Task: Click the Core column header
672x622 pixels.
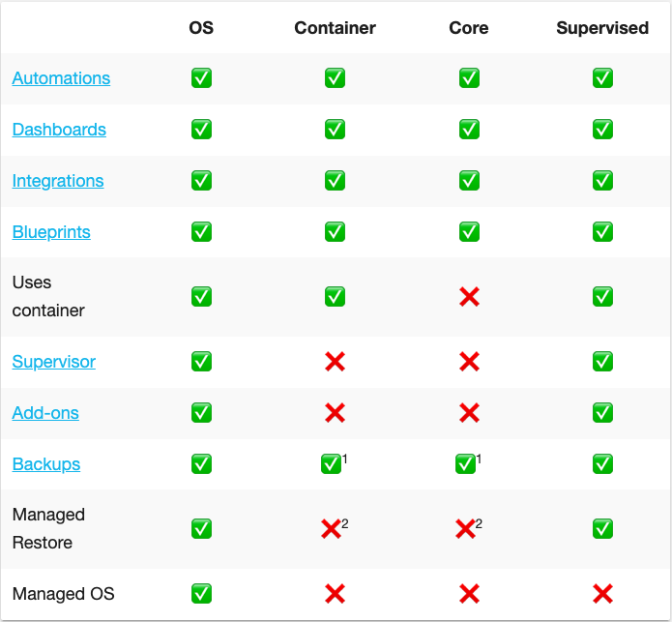Action: (x=469, y=28)
